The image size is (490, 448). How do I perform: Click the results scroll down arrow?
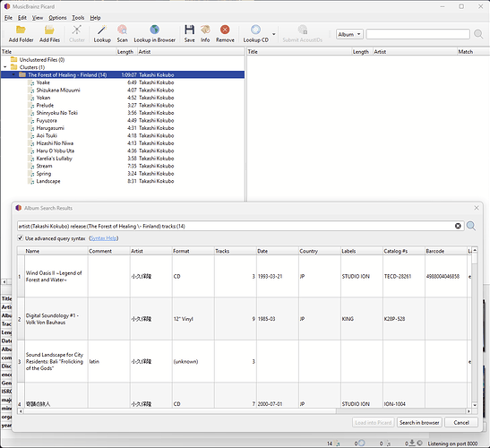point(475,405)
